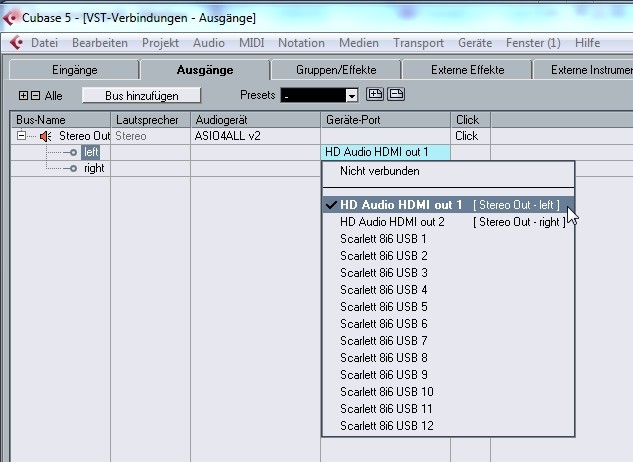The height and width of the screenshot is (462, 633).
Task: Choose Scarlett 8i6 USB 9
Action: 448,374
